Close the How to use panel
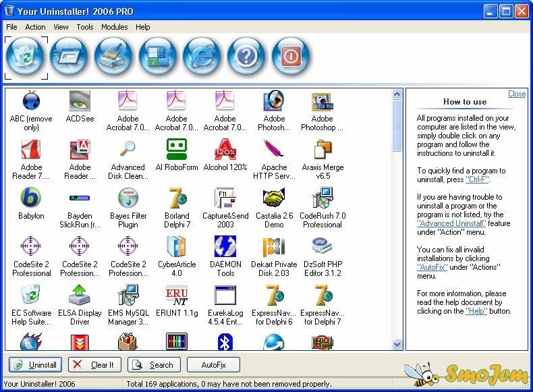This screenshot has width=533, height=392. tap(517, 94)
